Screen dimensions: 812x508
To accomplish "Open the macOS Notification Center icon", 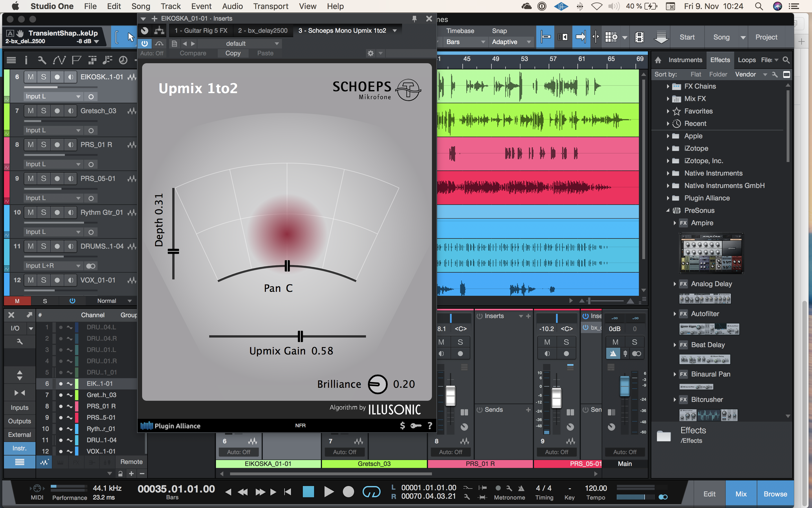I will (794, 6).
